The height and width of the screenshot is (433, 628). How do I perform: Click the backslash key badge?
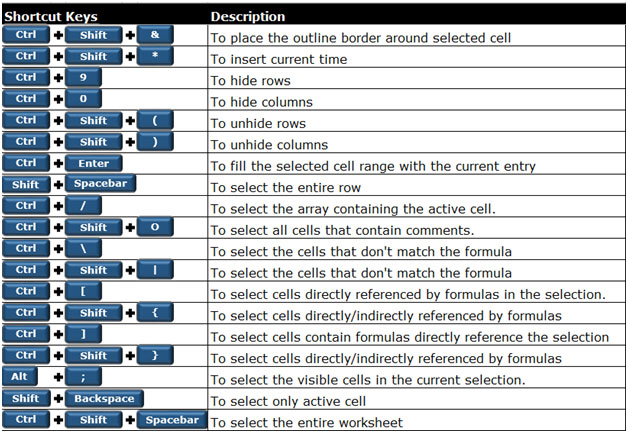click(83, 248)
